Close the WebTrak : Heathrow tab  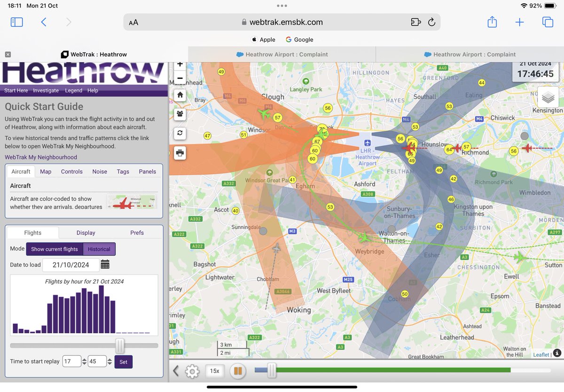click(x=8, y=55)
